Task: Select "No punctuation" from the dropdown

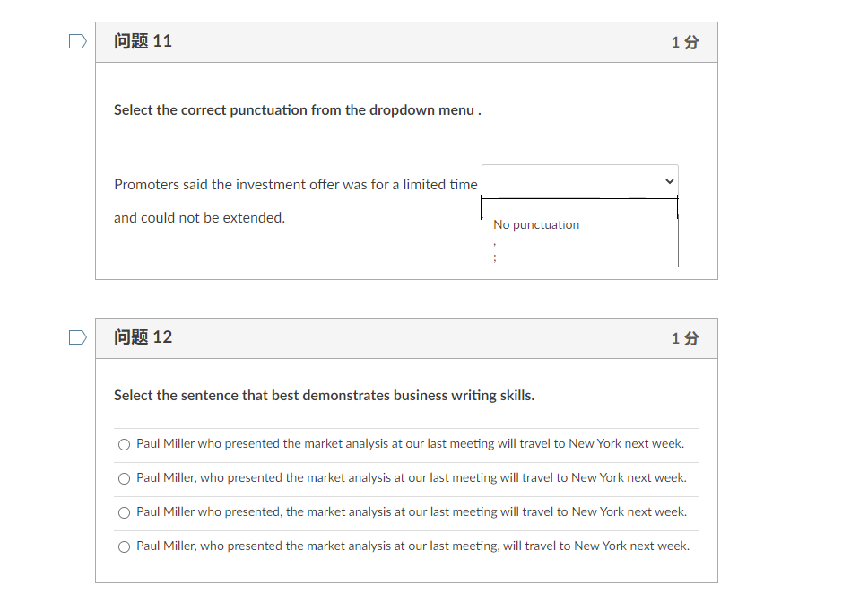Action: (x=535, y=224)
